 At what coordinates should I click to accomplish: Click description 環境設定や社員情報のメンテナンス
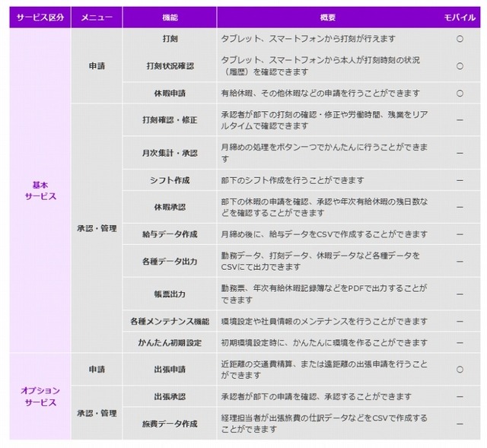tap(324, 321)
